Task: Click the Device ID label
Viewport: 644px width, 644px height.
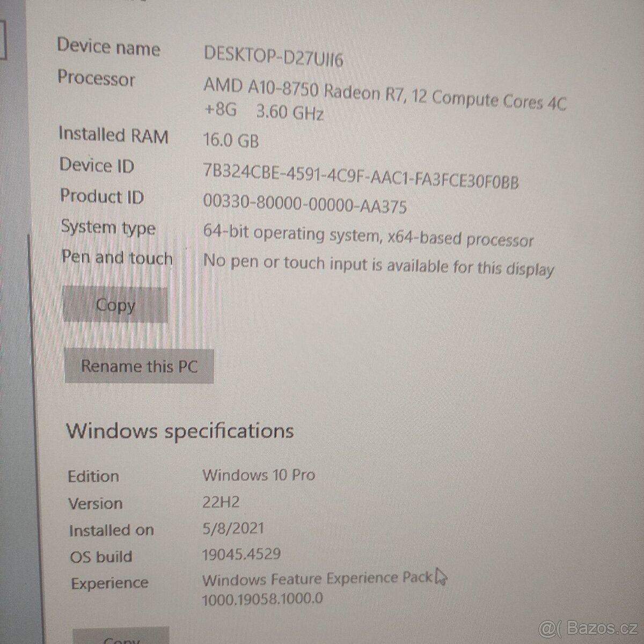Action: 97,165
